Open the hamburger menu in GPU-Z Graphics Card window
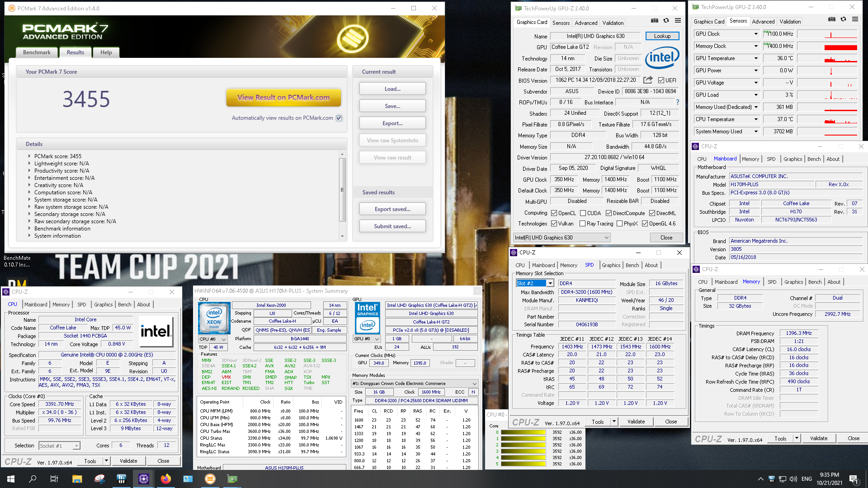Screen dimensions: 868x488 (678, 20)
